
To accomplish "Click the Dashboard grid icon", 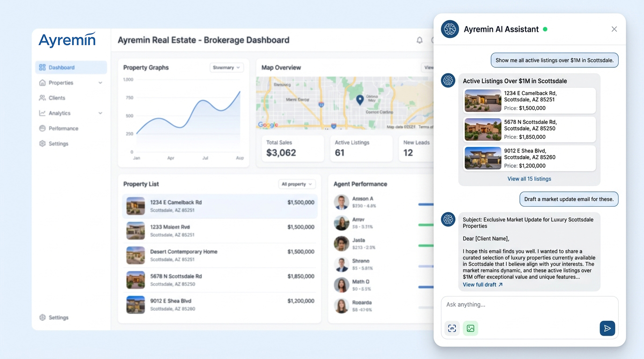I will pyautogui.click(x=43, y=67).
